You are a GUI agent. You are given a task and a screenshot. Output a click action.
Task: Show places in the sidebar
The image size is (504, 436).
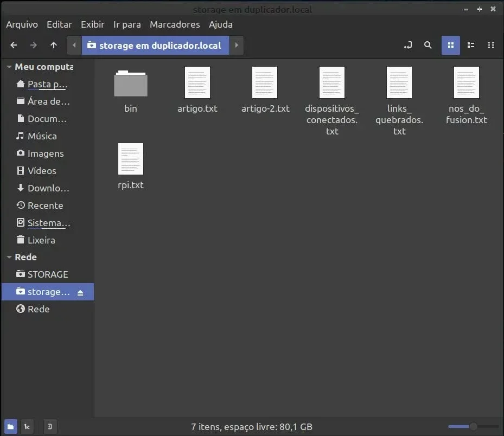[10, 427]
